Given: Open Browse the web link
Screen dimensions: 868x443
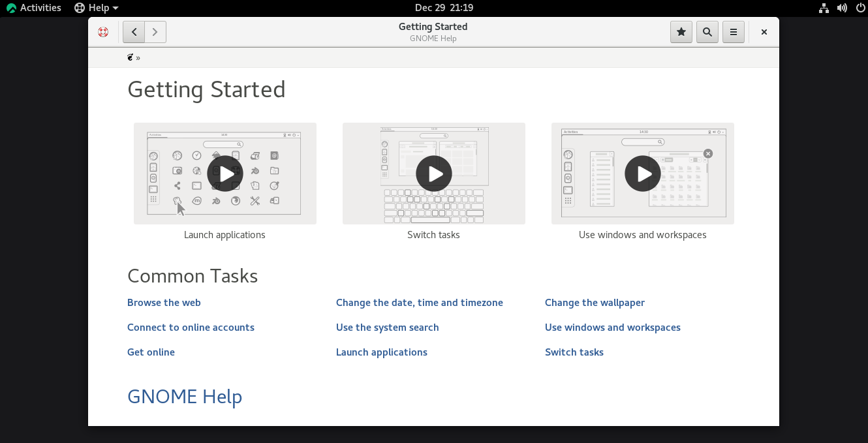Looking at the screenshot, I should pyautogui.click(x=164, y=303).
